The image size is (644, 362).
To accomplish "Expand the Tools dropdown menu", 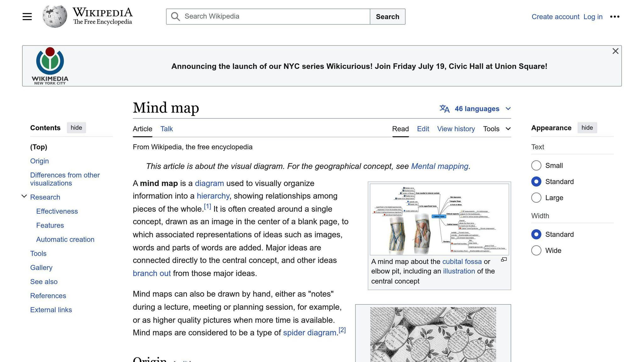I will pos(497,129).
